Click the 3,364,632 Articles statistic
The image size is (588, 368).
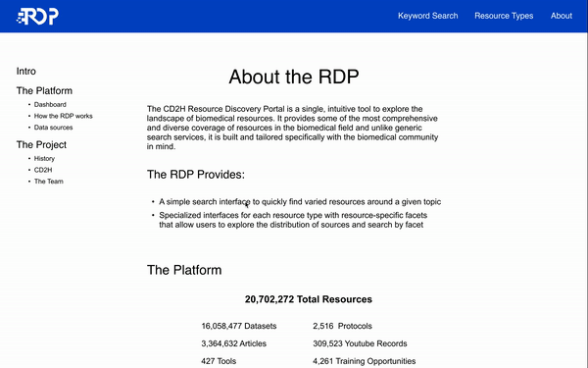233,343
